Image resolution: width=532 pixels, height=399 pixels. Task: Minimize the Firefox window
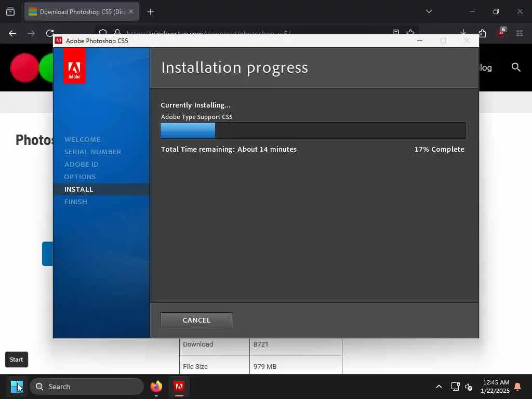tap(472, 11)
